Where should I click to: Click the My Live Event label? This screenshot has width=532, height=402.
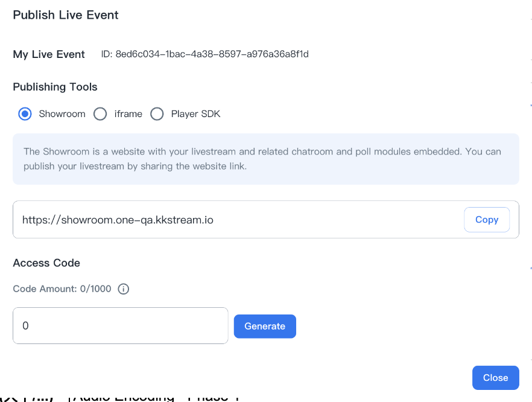48,54
